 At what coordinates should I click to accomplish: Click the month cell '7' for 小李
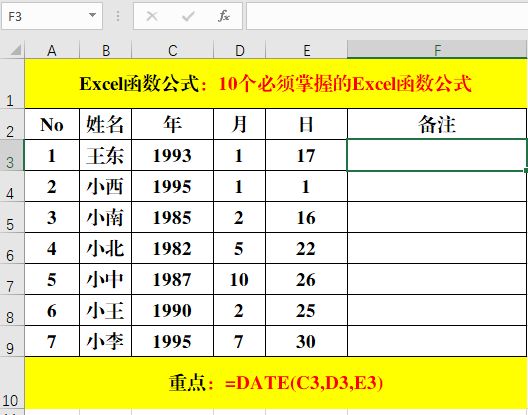(239, 341)
